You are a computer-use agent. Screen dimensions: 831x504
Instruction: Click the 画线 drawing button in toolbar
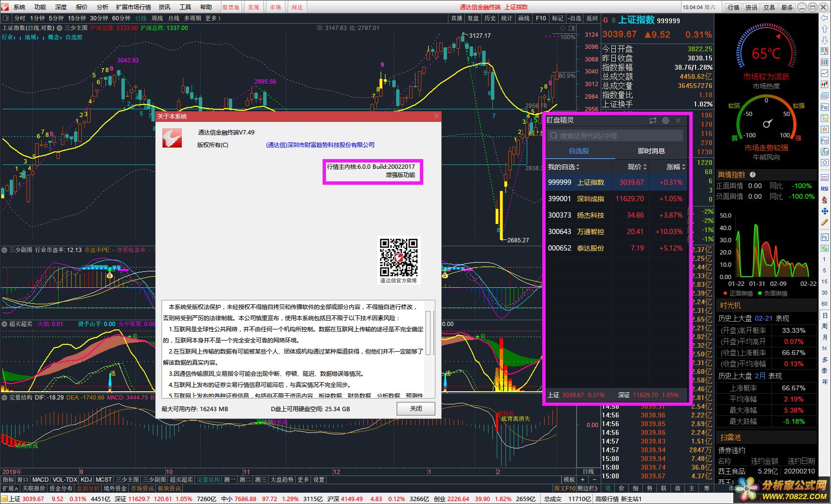click(524, 18)
